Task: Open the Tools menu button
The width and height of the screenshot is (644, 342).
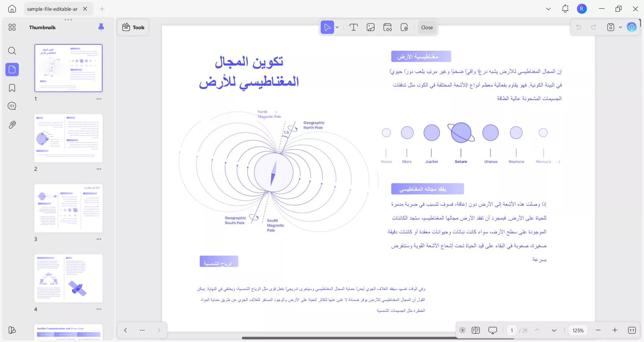Action: click(x=133, y=27)
